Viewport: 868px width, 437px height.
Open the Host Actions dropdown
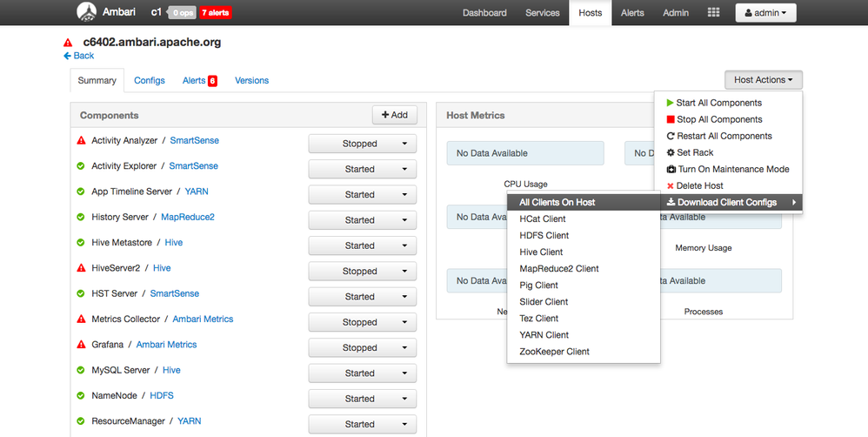(764, 80)
